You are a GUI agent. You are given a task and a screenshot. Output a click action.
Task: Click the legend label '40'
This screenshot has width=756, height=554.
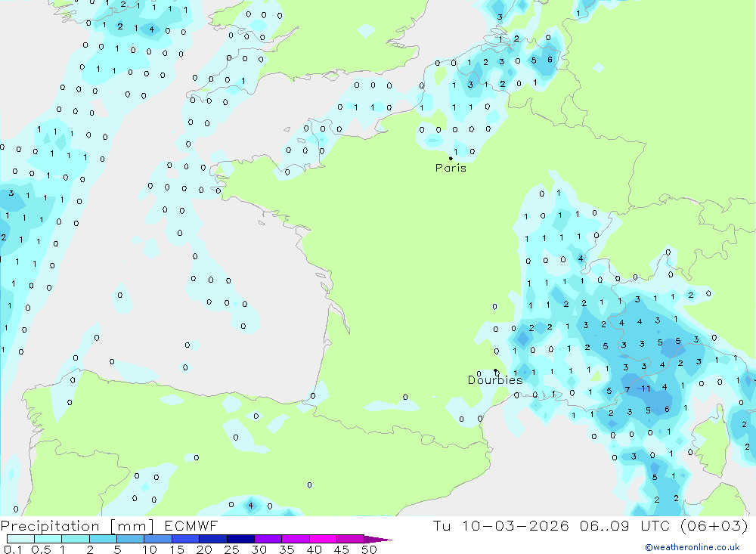coord(314,549)
